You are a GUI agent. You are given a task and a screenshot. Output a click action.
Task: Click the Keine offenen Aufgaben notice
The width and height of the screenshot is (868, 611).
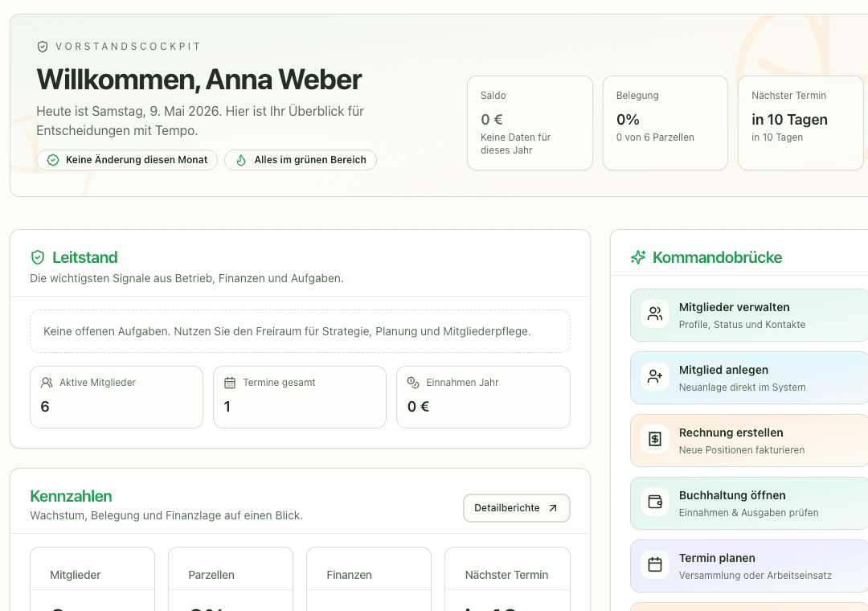300,331
